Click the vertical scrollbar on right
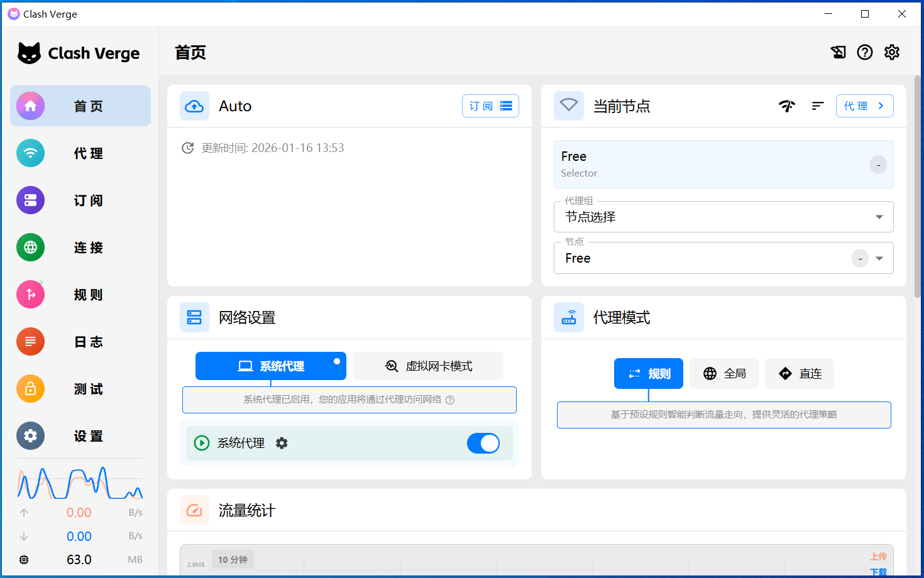The image size is (924, 578). (x=918, y=188)
